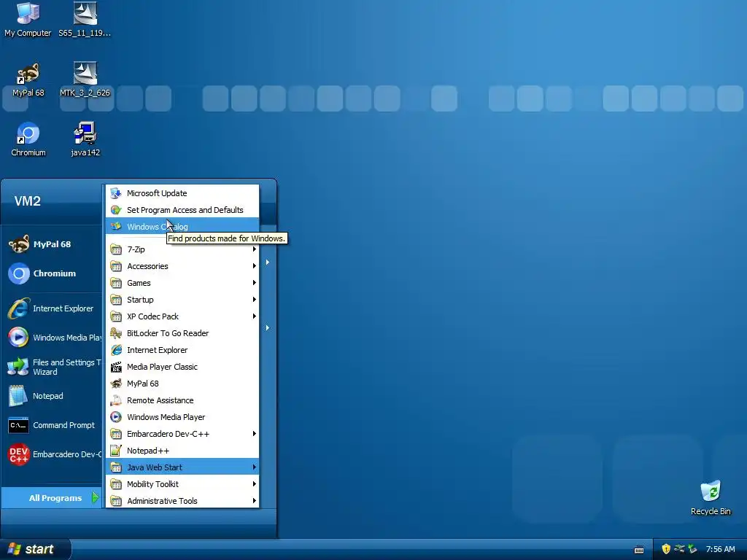Open BitLocker To Go Reader
The image size is (747, 560).
tap(182, 333)
